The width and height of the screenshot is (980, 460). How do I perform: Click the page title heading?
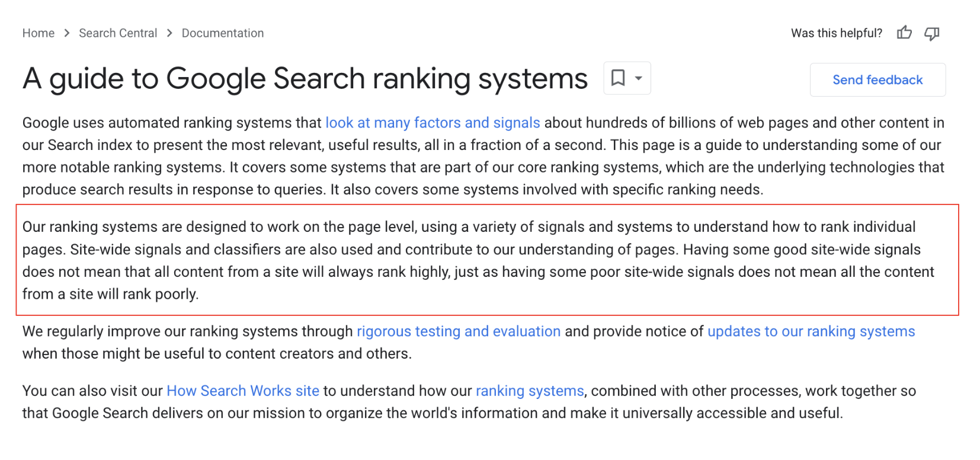click(305, 78)
